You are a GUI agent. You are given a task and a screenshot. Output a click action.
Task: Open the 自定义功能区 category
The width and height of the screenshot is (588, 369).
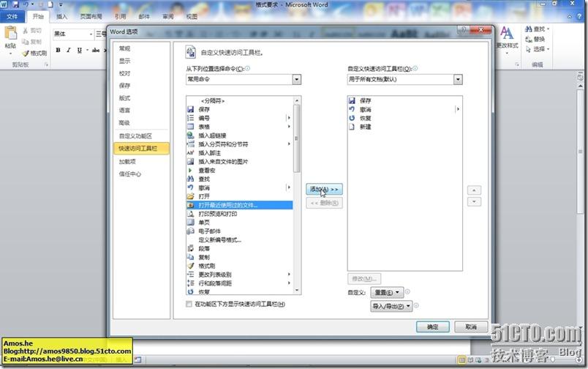tap(141, 136)
